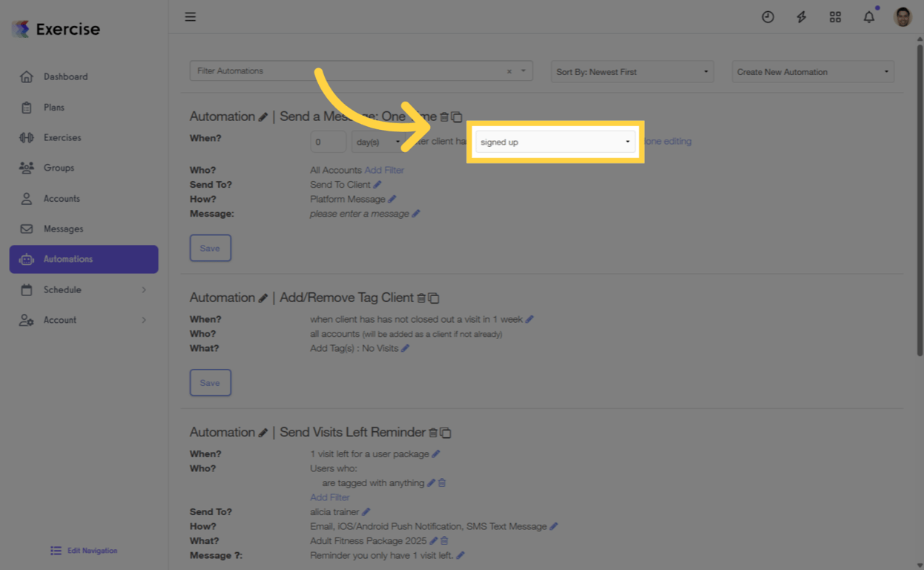The width and height of the screenshot is (924, 570).
Task: Edit the '1 visit left' trigger
Action: click(436, 453)
